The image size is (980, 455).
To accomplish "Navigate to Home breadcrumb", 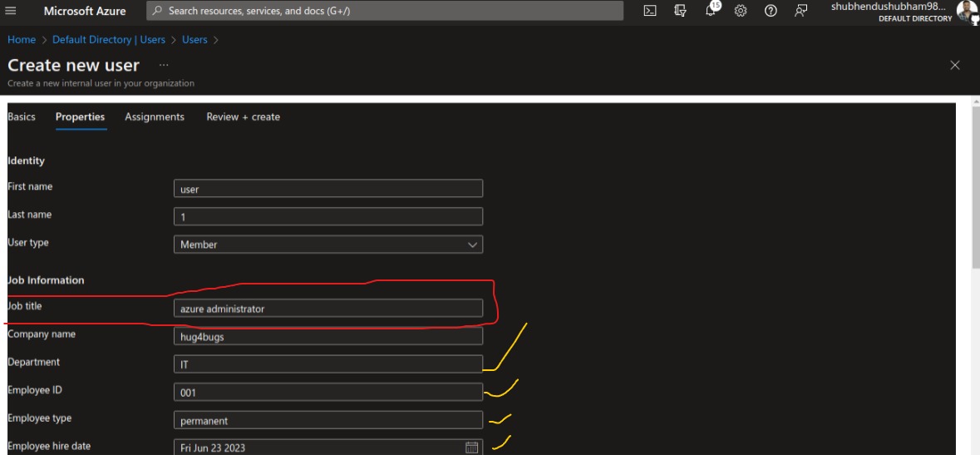I will 22,39.
